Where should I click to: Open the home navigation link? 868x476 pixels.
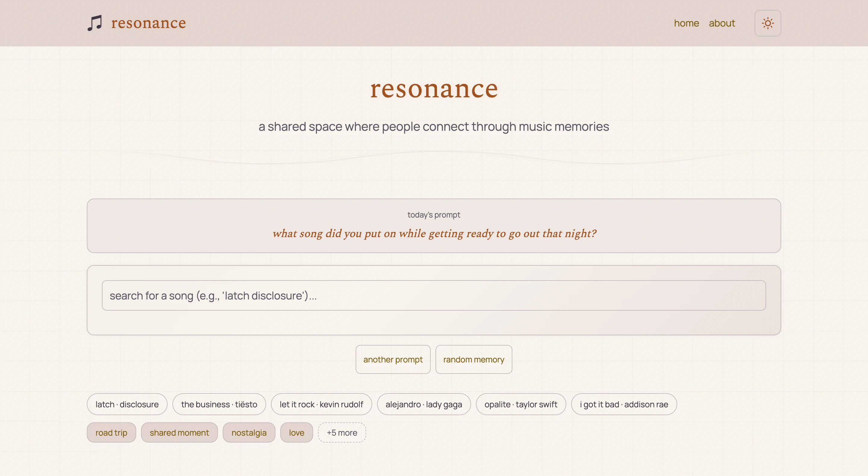(686, 23)
